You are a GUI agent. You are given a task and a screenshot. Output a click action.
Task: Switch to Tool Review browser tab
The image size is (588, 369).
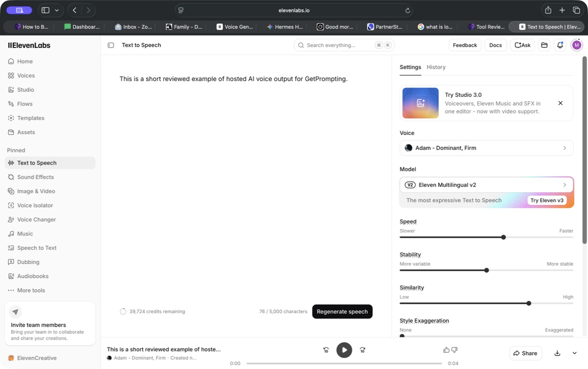coord(486,27)
